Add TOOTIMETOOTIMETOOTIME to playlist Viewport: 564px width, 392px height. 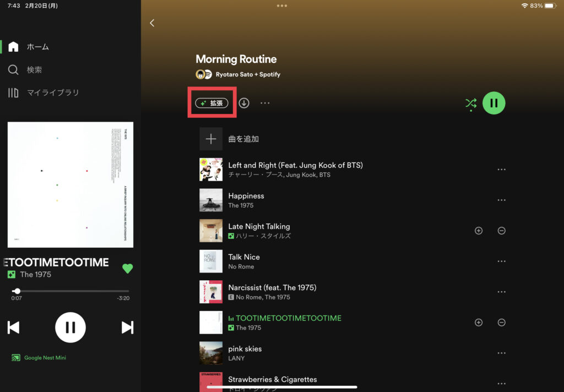(479, 322)
